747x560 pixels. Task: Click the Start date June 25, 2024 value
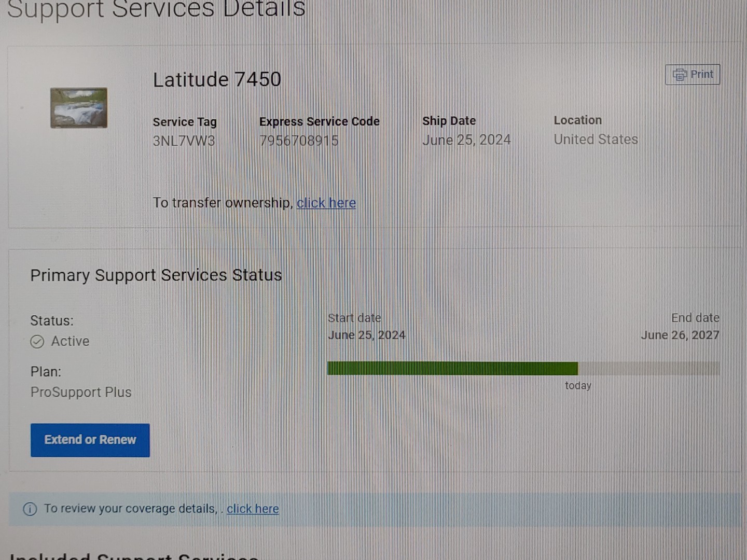pos(367,335)
